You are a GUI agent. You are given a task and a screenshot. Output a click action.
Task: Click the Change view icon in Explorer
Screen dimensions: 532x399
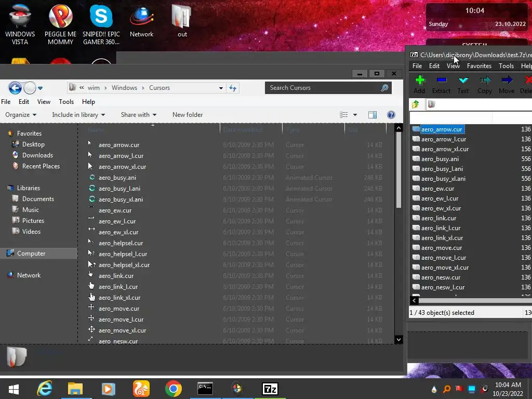pos(344,115)
